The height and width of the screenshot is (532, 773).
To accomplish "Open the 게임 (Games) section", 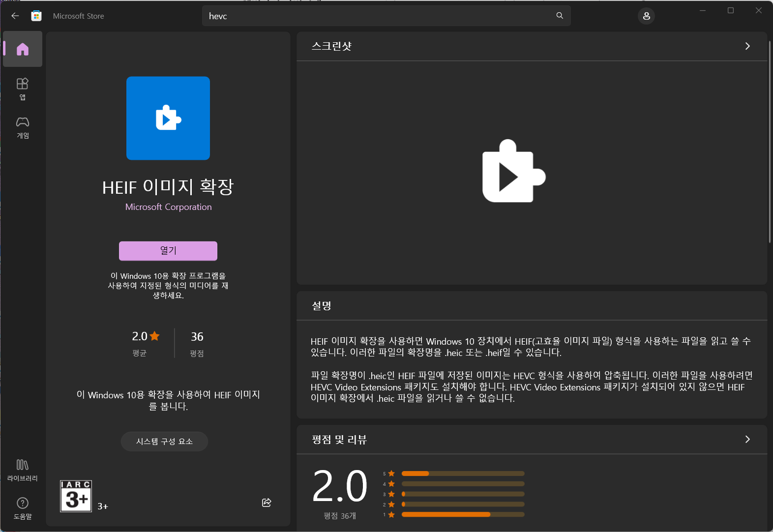I will tap(23, 128).
